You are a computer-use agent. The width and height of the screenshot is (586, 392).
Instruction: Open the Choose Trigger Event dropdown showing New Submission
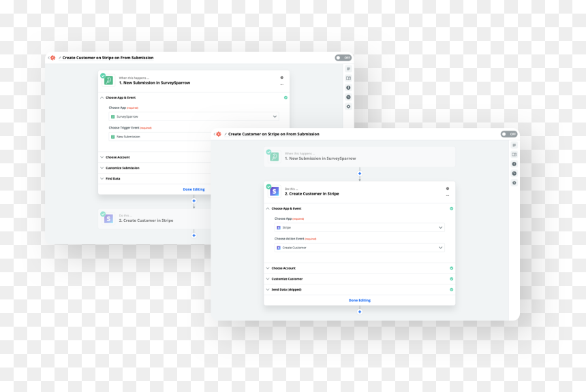point(160,137)
